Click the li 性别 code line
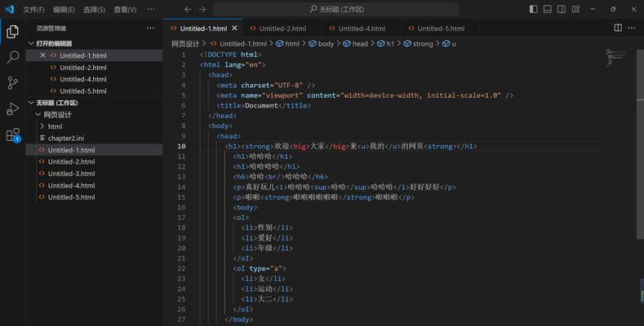Image resolution: width=644 pixels, height=326 pixels. point(267,227)
